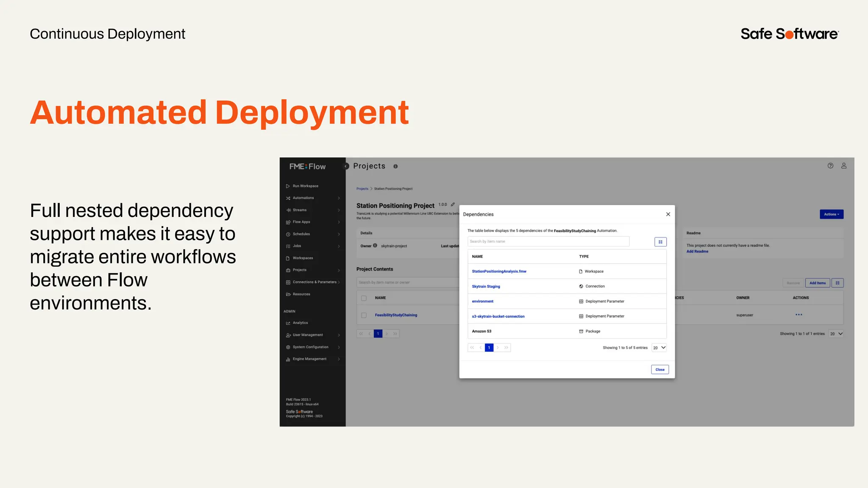Click the Connections & Parameters icon
This screenshot has height=488, width=868.
[x=288, y=282]
